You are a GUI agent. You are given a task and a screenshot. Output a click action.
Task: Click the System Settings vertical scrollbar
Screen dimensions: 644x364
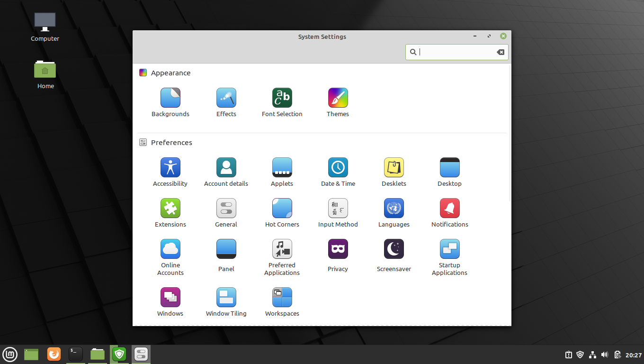[x=510, y=133]
